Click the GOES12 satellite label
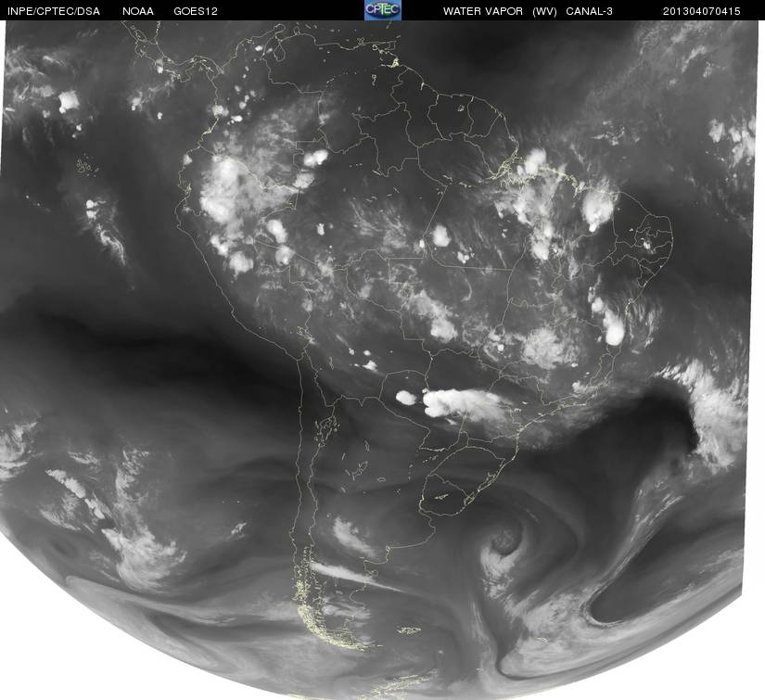This screenshot has width=765, height=700. click(x=196, y=11)
